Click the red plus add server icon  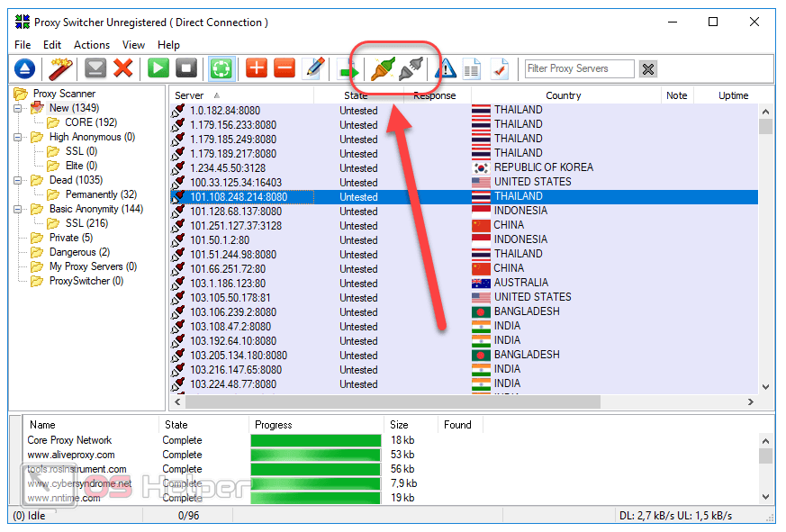pyautogui.click(x=257, y=68)
